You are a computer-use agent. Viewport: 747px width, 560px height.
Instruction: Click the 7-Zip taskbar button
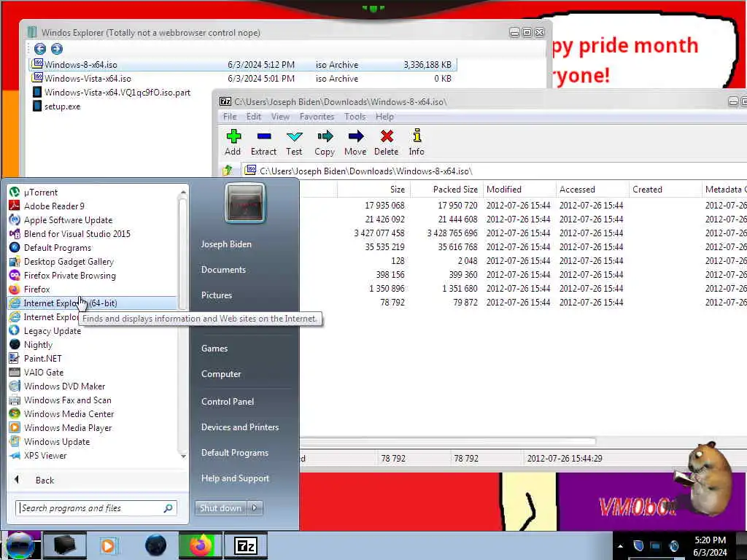coord(246,545)
